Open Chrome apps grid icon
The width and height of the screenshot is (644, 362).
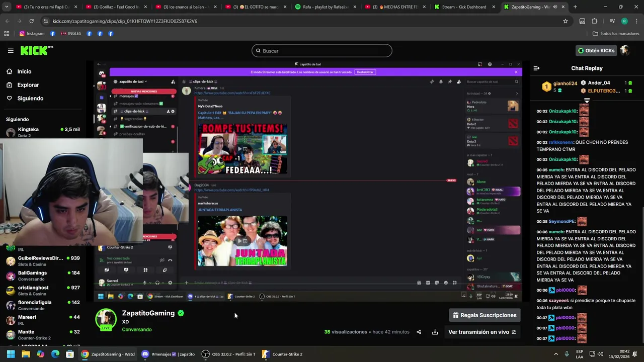coord(7,34)
